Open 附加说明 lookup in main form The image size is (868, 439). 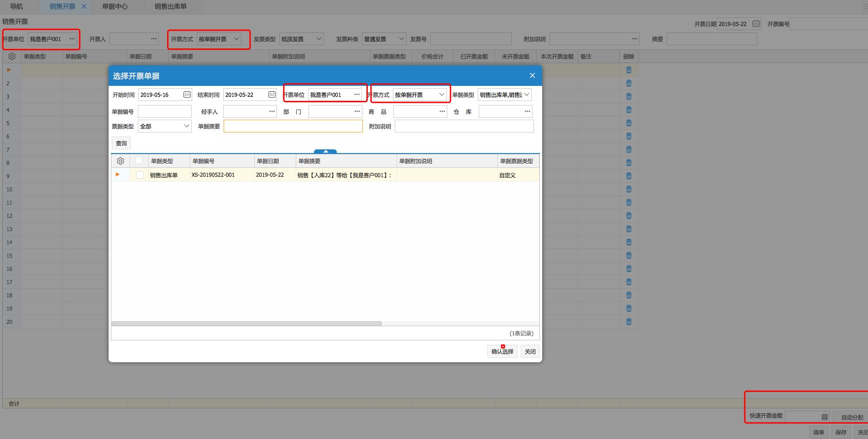(635, 39)
